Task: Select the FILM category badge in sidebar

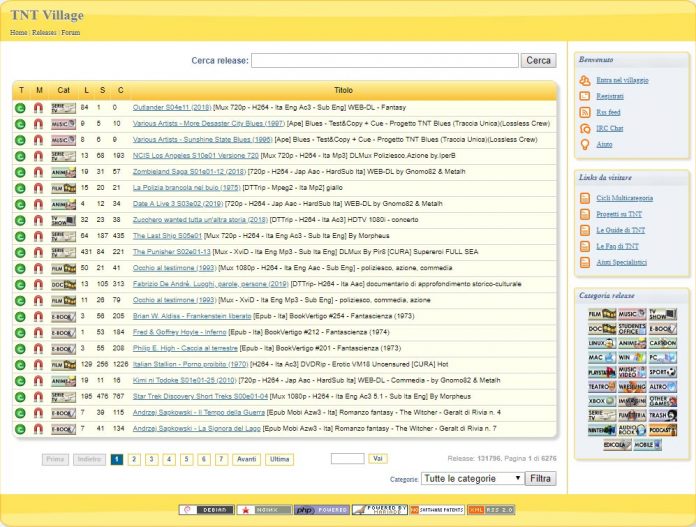Action: pyautogui.click(x=602, y=315)
